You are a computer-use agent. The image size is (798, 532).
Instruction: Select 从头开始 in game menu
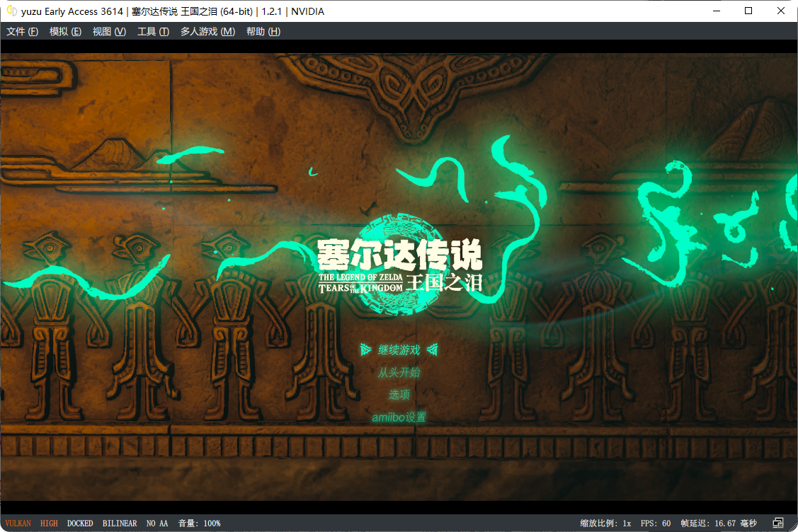pyautogui.click(x=399, y=372)
